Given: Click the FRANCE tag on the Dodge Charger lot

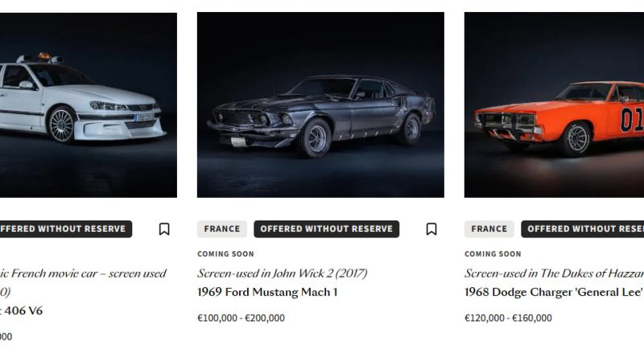Looking at the screenshot, I should pos(489,229).
